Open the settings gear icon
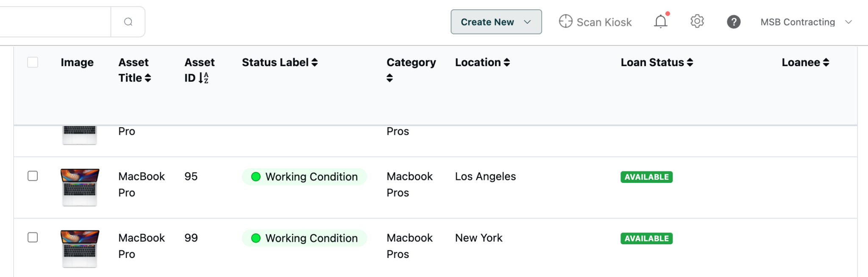Screen dimensions: 868x277 tap(697, 21)
